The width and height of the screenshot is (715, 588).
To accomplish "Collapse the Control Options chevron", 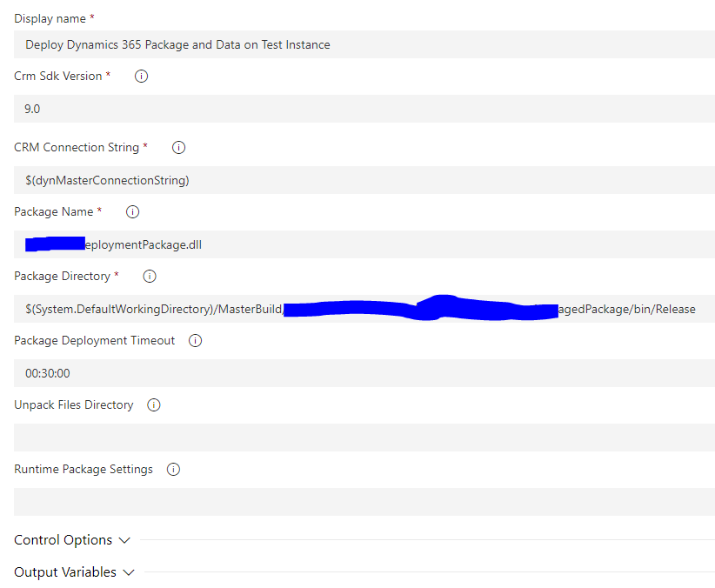I will point(124,539).
